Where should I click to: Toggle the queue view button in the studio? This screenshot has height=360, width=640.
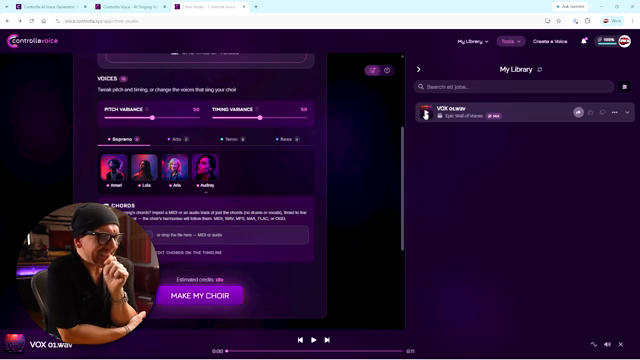tap(373, 71)
